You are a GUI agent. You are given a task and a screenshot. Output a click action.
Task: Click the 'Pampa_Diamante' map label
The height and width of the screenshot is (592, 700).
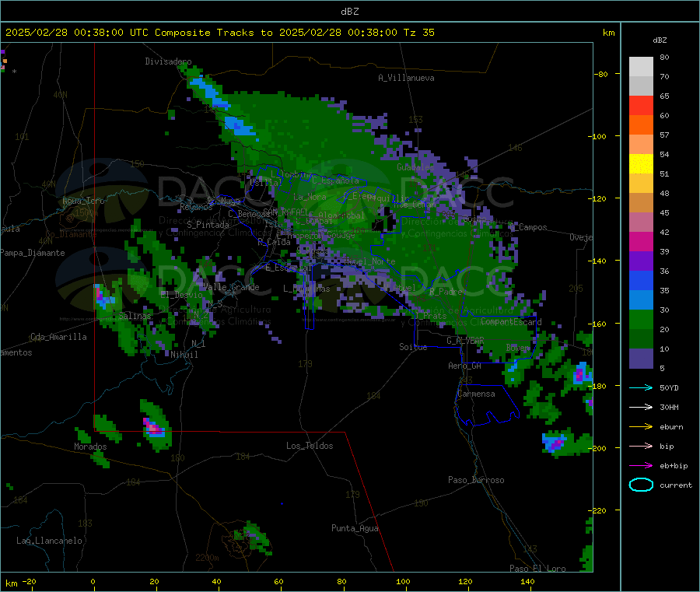click(32, 253)
